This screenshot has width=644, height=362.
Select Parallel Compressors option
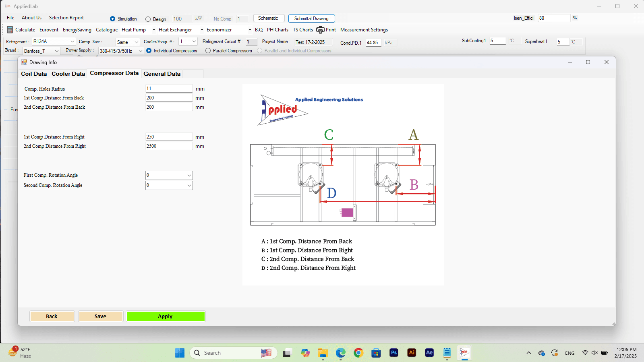[208, 51]
